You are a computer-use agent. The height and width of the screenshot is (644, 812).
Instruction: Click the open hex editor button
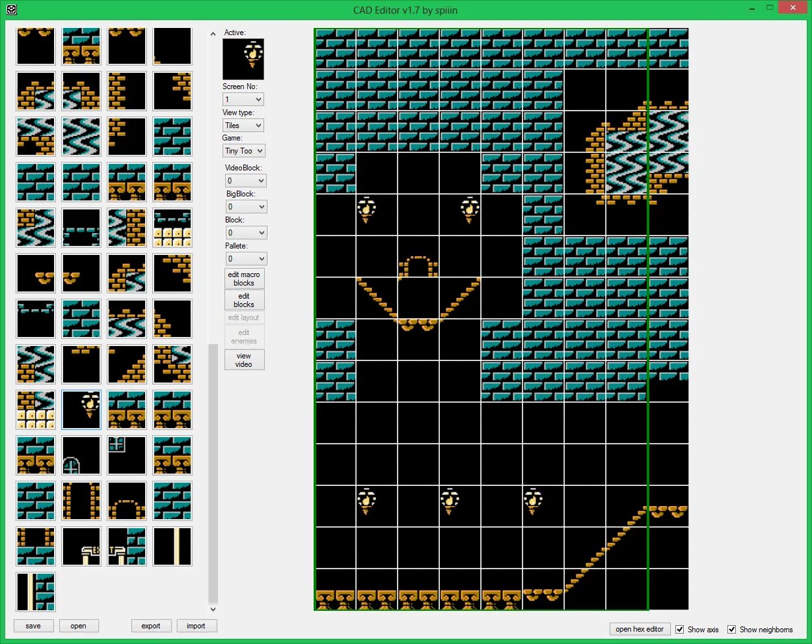(640, 629)
